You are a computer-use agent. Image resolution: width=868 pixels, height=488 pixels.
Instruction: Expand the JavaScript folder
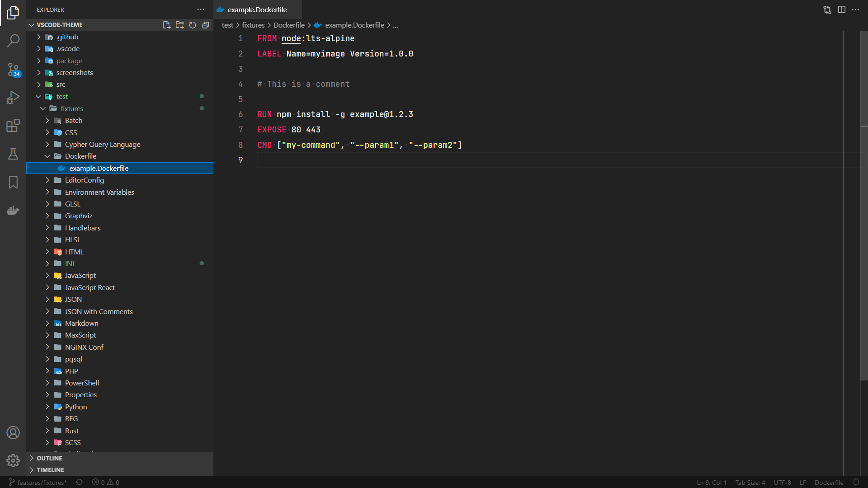pos(80,275)
